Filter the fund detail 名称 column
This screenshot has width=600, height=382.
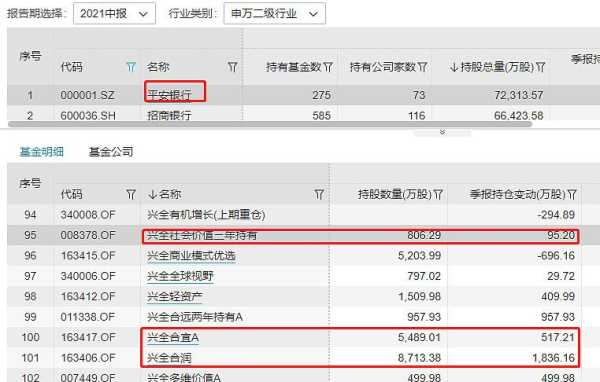[x=319, y=195]
